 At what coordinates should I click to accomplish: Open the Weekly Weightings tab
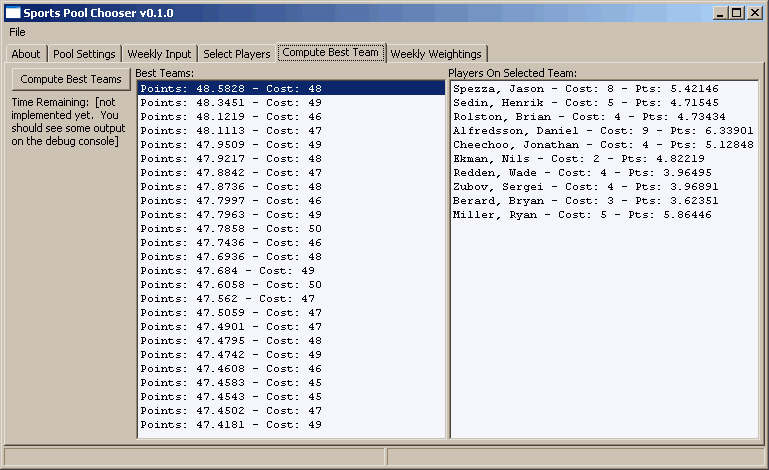(435, 54)
